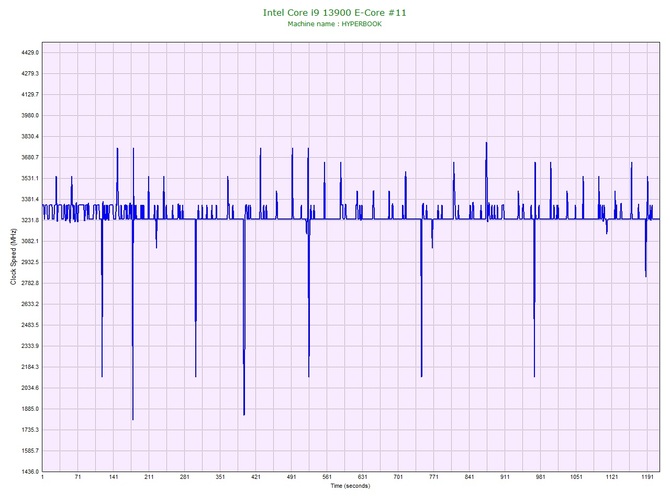670x503 pixels.
Task: Click the 3980.0 y-axis tick label
Action: click(30, 115)
